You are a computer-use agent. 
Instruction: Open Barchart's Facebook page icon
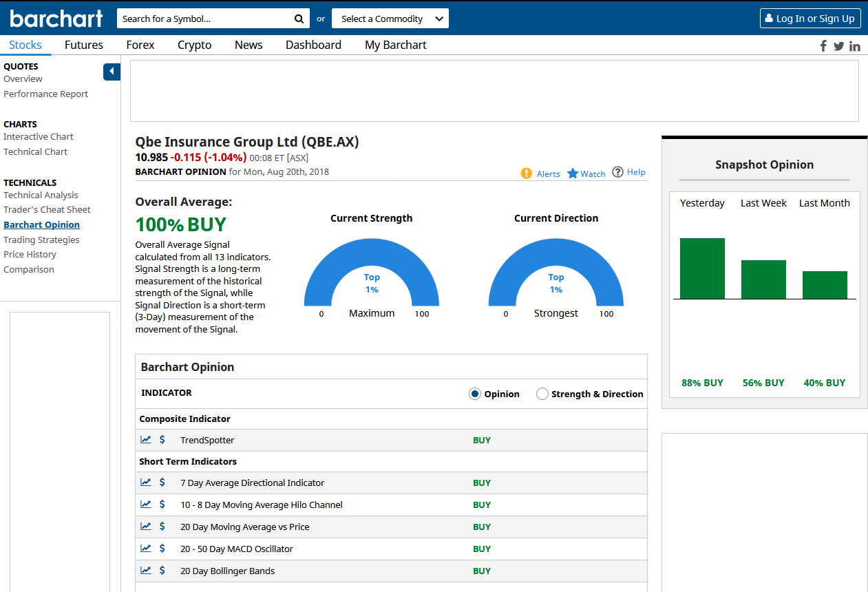click(823, 46)
